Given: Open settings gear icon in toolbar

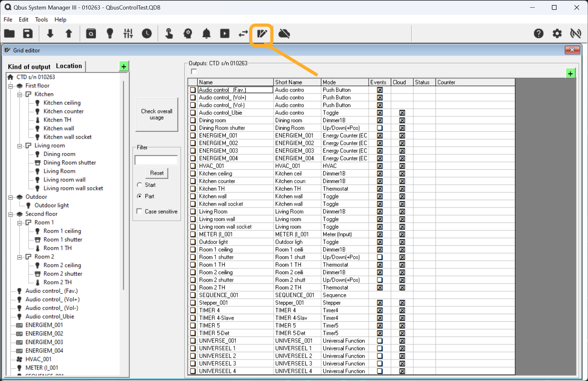Looking at the screenshot, I should 557,34.
